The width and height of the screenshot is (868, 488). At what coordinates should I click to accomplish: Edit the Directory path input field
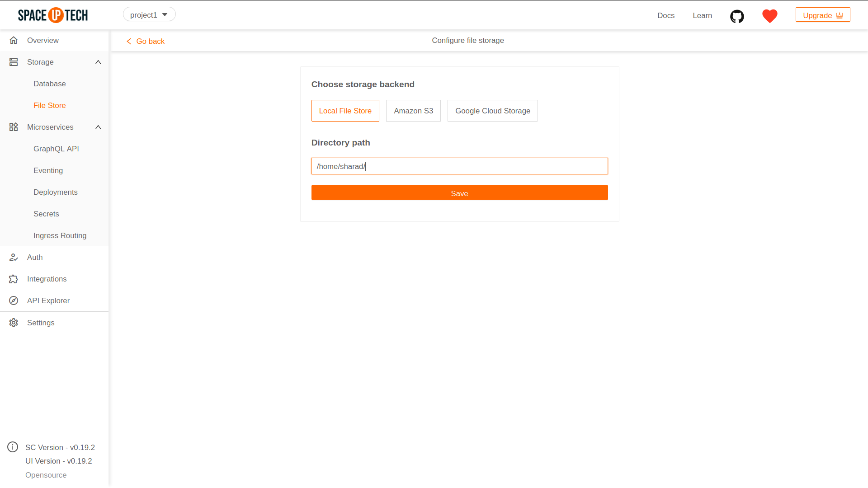(459, 166)
